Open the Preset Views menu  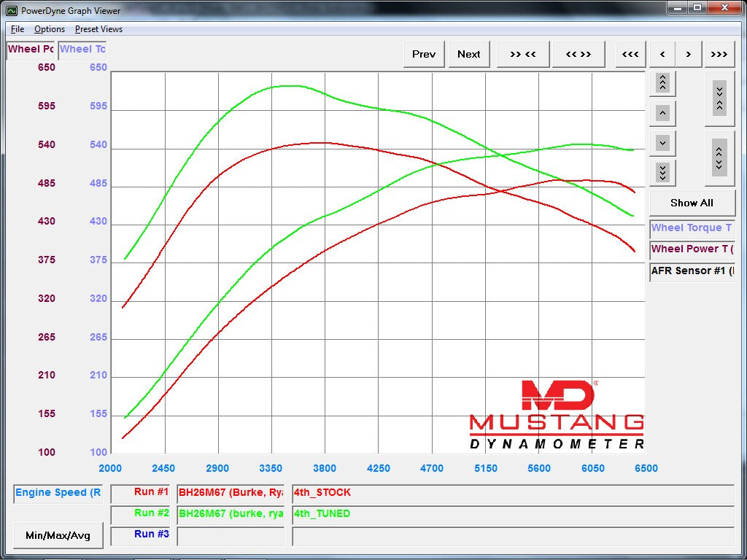[x=98, y=29]
